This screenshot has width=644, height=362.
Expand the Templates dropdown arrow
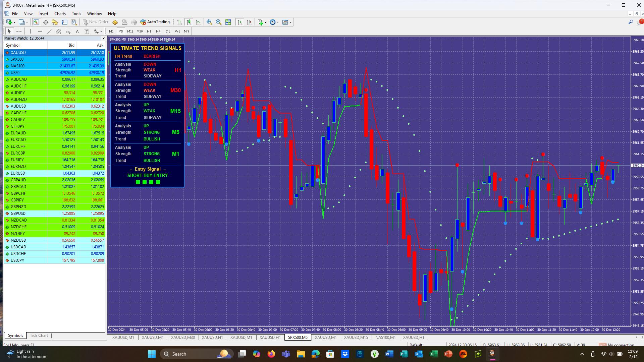290,22
